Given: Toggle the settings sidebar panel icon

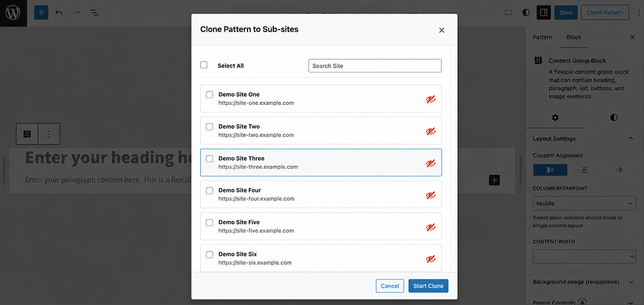Looking at the screenshot, I should (x=544, y=13).
